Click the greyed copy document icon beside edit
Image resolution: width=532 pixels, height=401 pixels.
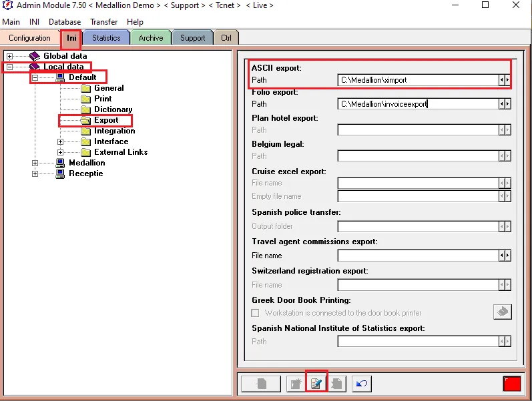point(336,384)
